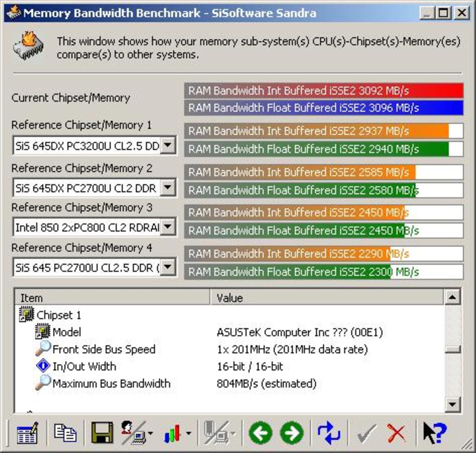Open the arrow beside the person-with-computer icon

[151, 433]
